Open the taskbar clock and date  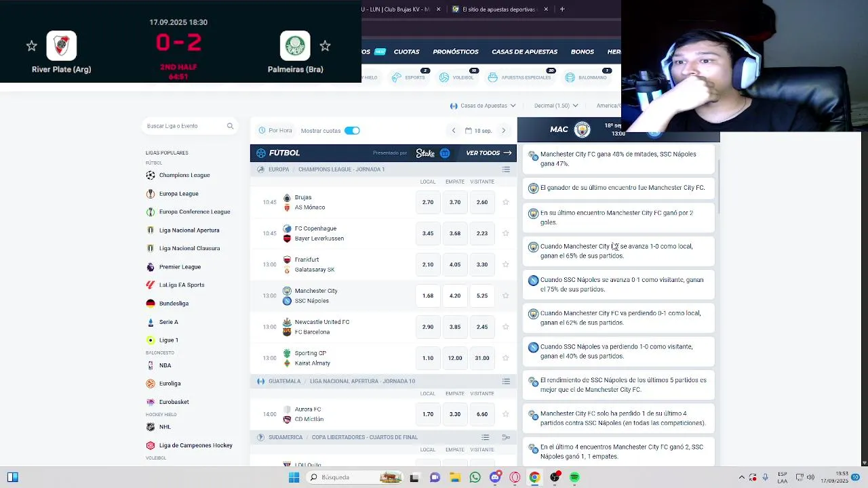coord(834,477)
